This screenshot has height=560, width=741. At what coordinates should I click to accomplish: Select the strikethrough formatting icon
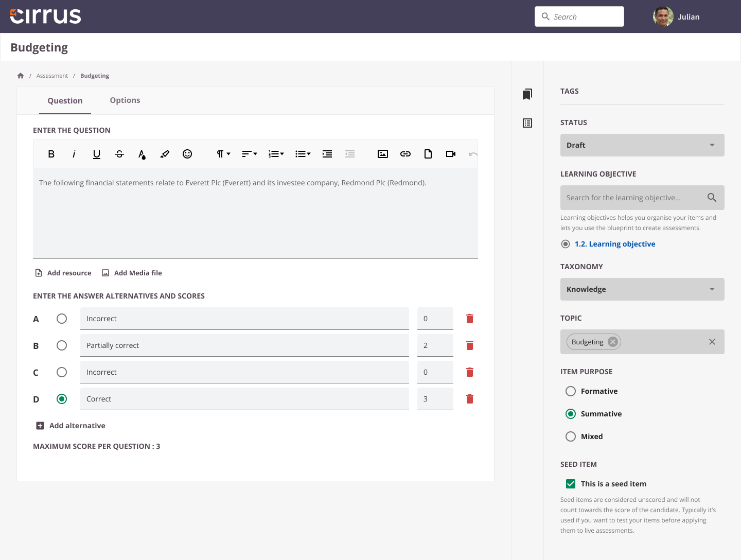(x=119, y=154)
